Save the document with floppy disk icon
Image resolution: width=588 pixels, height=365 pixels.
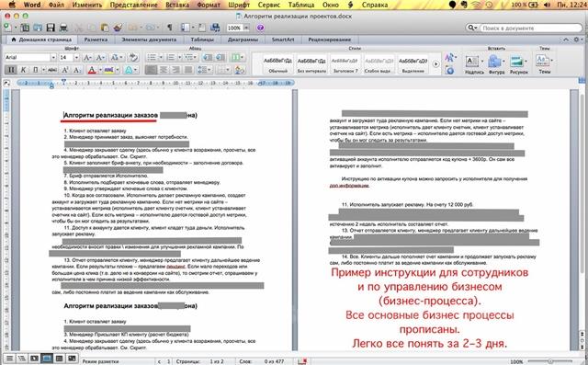(x=51, y=28)
